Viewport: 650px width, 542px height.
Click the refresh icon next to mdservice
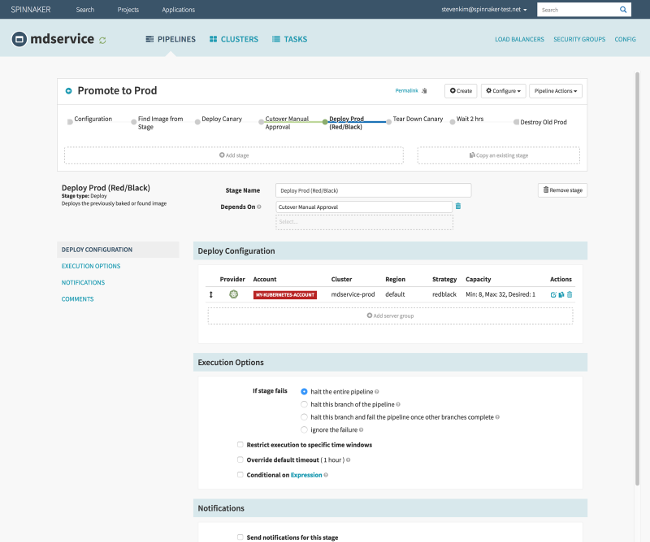pos(102,40)
